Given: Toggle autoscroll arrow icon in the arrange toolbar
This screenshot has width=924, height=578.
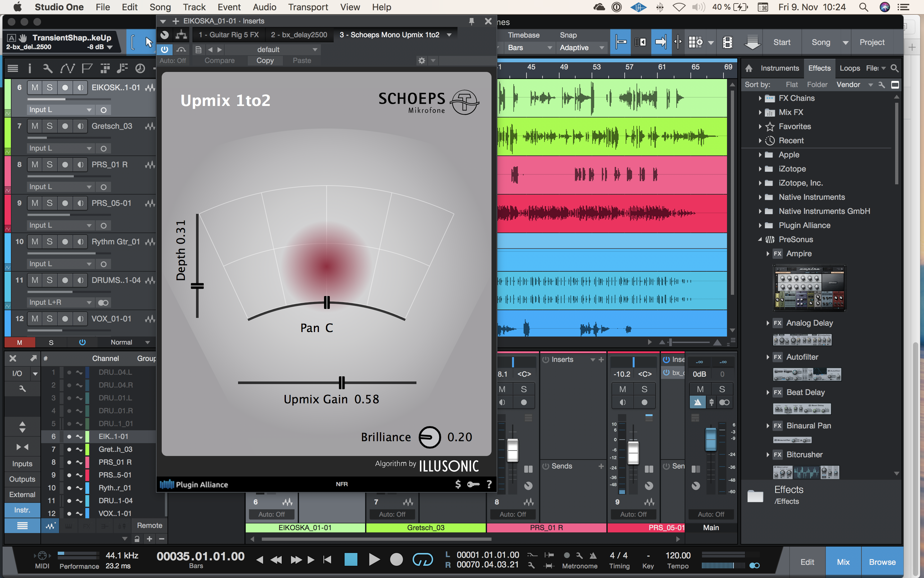Looking at the screenshot, I should tap(661, 42).
